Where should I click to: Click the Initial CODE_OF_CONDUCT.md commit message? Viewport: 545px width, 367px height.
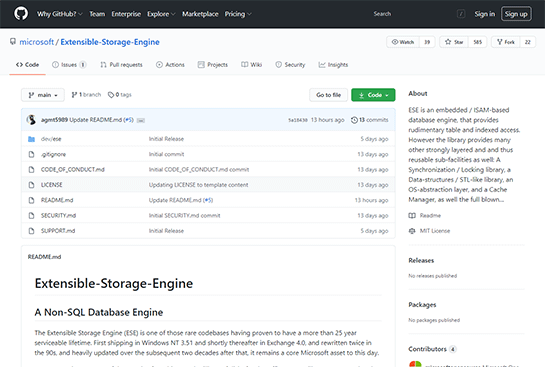click(199, 170)
